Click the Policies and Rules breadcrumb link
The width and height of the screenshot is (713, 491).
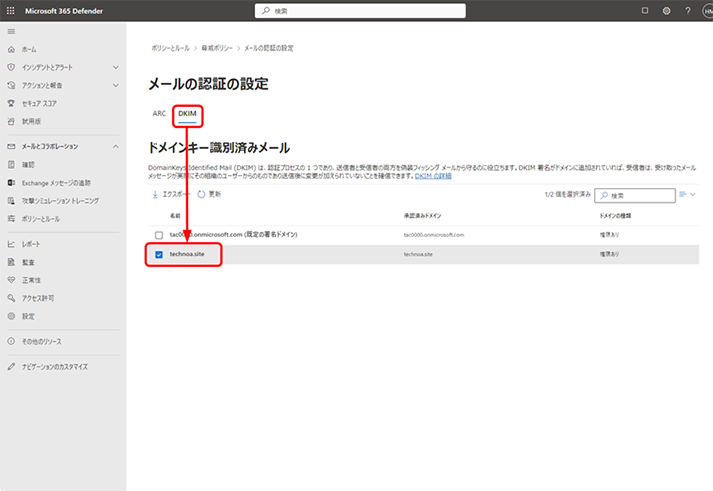click(171, 48)
